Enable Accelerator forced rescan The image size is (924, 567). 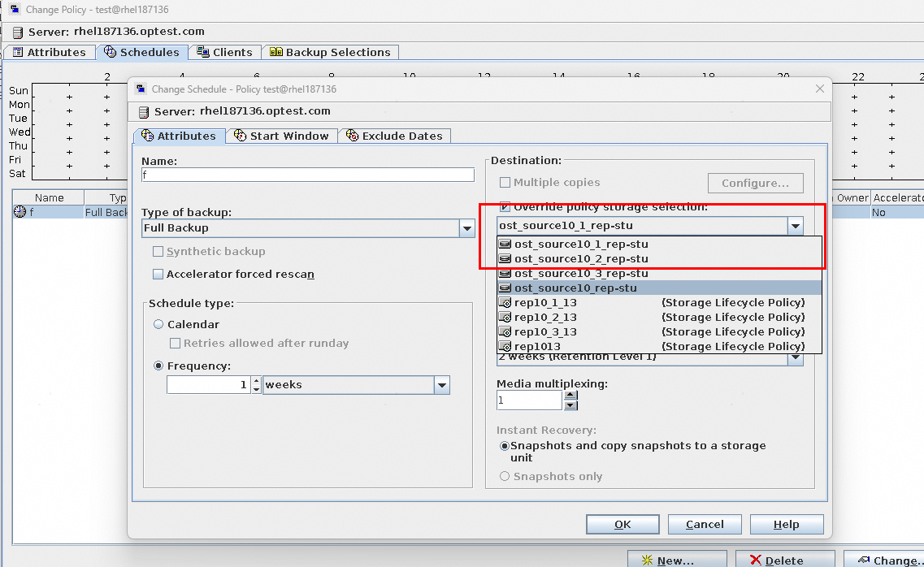click(x=158, y=275)
